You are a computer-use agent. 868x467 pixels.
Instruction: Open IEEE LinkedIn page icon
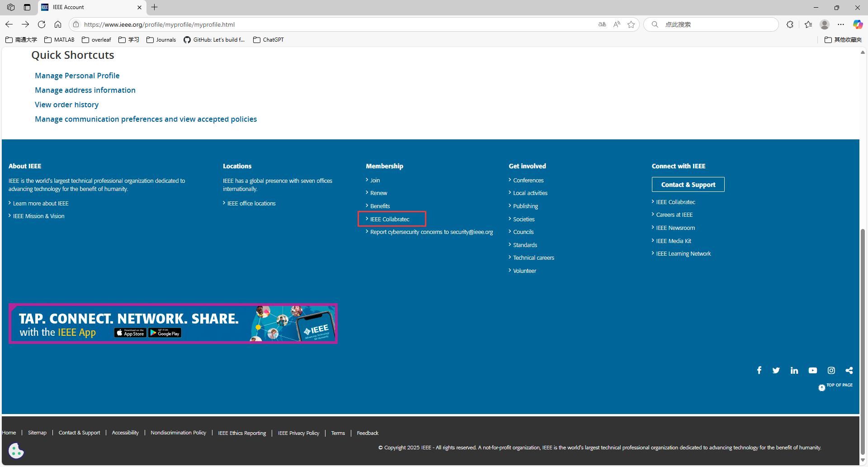(794, 370)
